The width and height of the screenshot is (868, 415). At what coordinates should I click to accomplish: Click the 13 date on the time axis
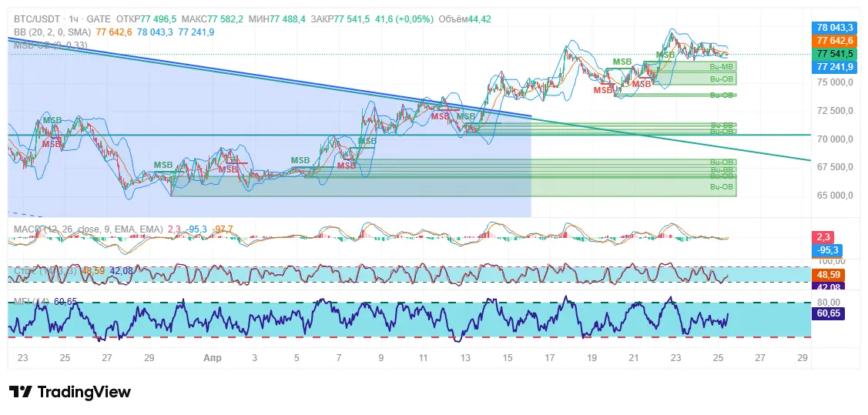coord(465,357)
